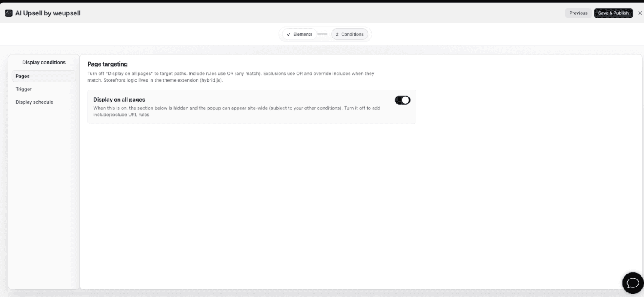Click the AI Upsell app logo icon
This screenshot has width=644, height=297.
8,13
